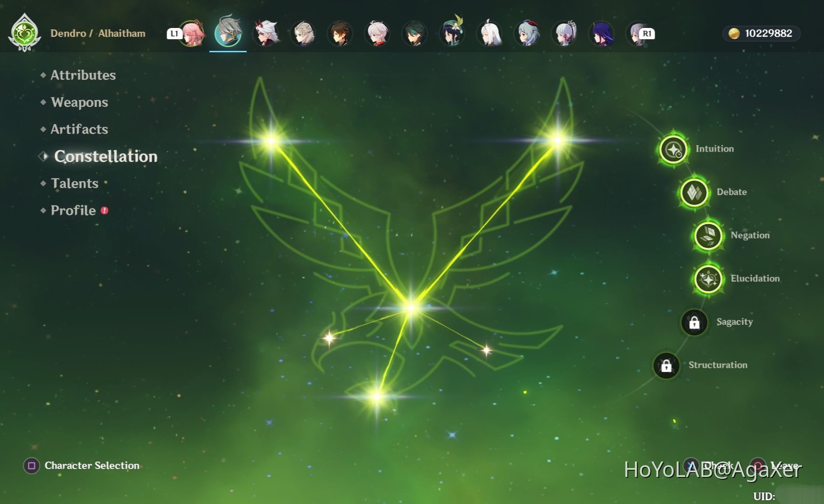Open the Attributes menu
This screenshot has height=504, width=824.
pyautogui.click(x=83, y=75)
